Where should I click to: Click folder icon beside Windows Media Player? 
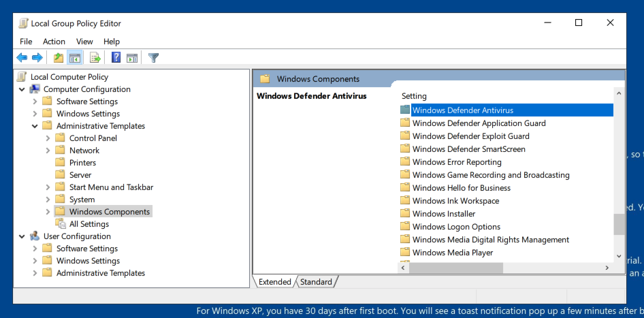coord(405,252)
